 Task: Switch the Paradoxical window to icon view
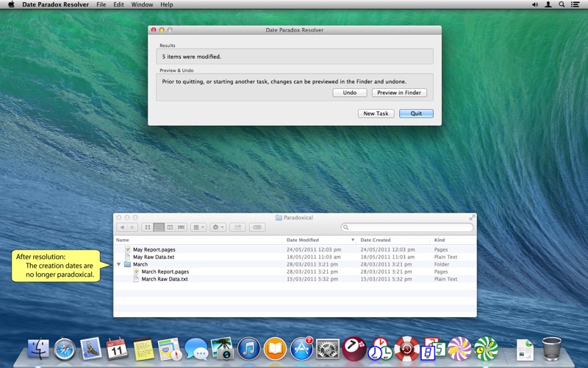(x=148, y=227)
